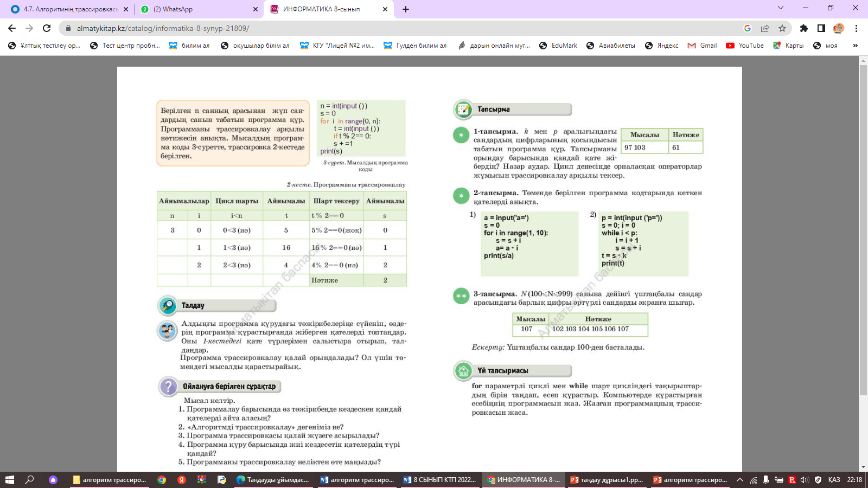868x488 pixels.
Task: Bookmark this page with the star icon
Action: 782,28
